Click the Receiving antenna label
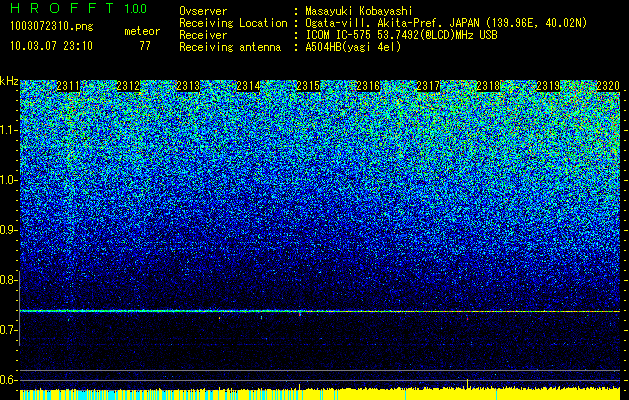This screenshot has height=400, width=629. [x=230, y=47]
